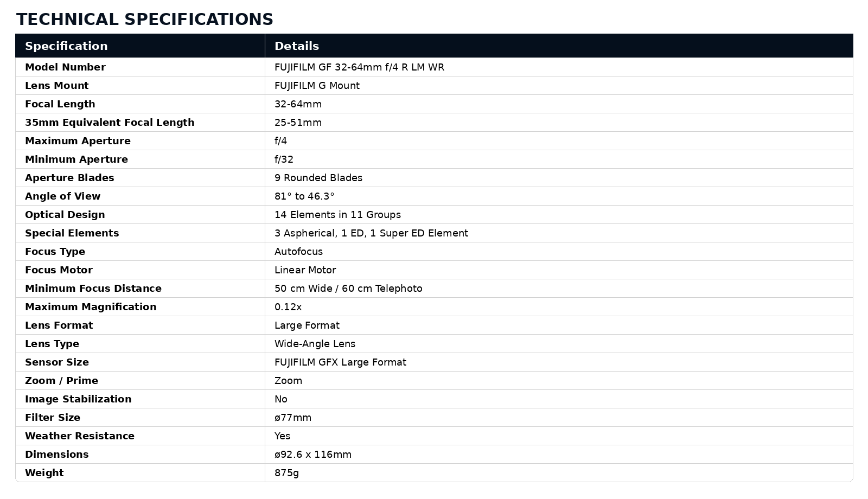The width and height of the screenshot is (868, 499).
Task: Select the 'Wide-Angle Lens' value
Action: [315, 344]
